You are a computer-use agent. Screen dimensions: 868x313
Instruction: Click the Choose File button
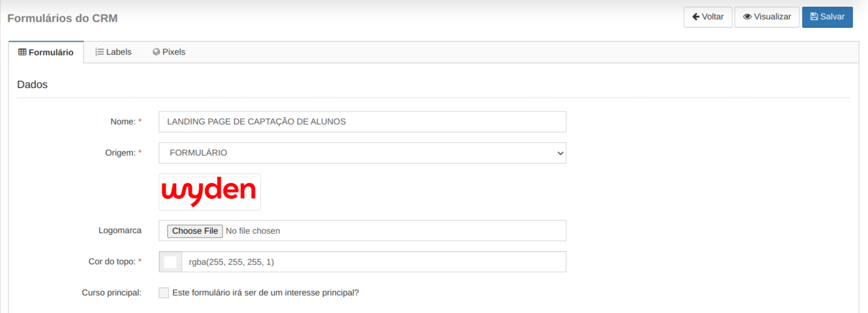pos(195,231)
